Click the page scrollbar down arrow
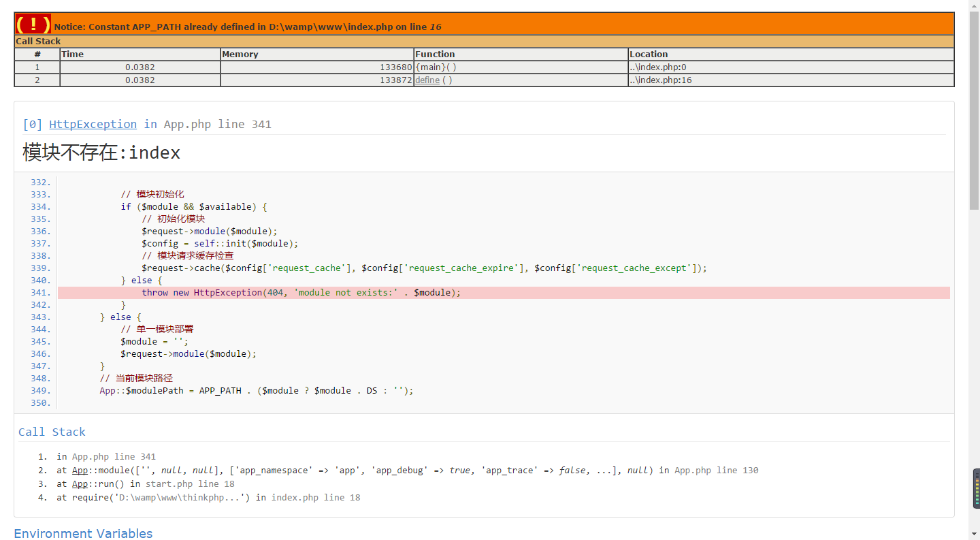 click(974, 535)
